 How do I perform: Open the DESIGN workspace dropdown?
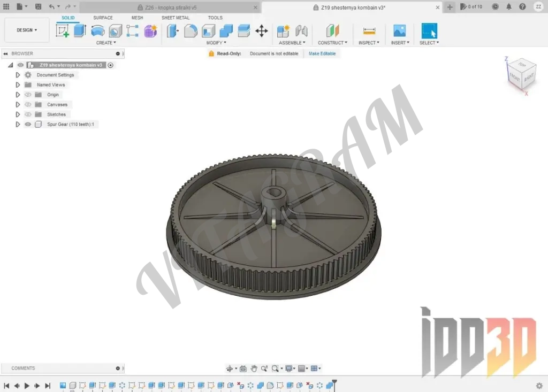pyautogui.click(x=27, y=30)
